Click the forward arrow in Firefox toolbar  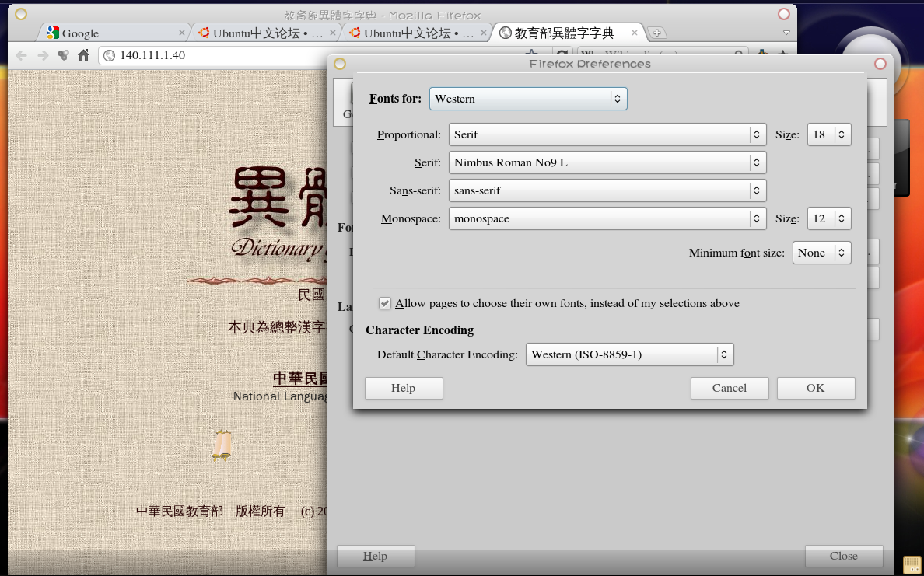tap(43, 55)
